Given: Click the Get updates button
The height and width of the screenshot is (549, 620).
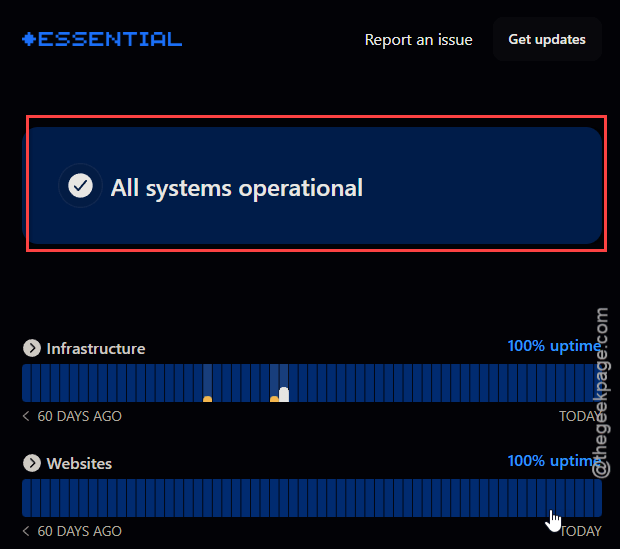Looking at the screenshot, I should [547, 39].
